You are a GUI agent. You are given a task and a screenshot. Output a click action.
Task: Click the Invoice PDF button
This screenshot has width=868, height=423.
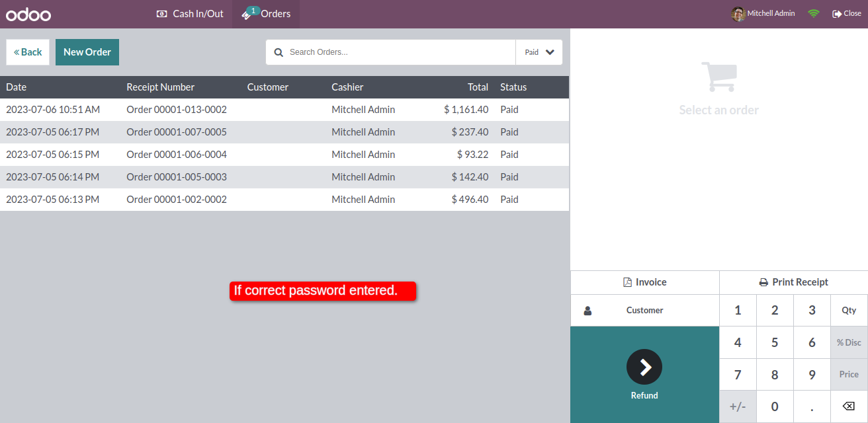[645, 282]
